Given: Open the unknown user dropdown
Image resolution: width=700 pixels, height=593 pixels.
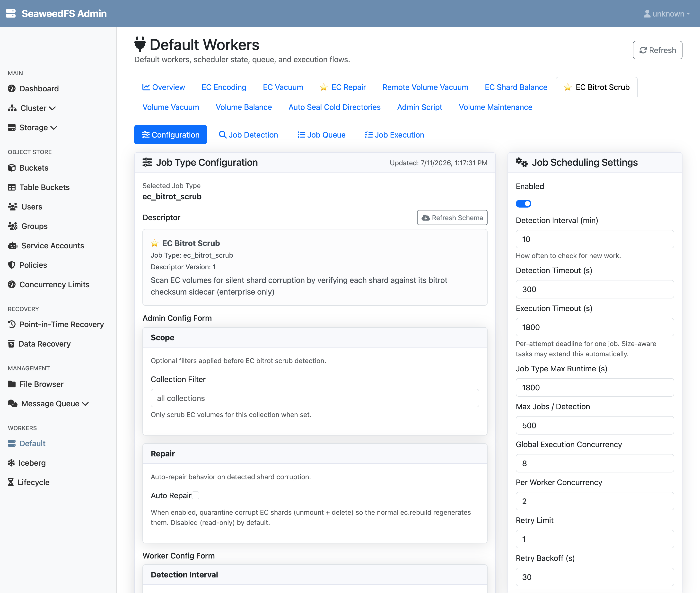Looking at the screenshot, I should coord(666,14).
